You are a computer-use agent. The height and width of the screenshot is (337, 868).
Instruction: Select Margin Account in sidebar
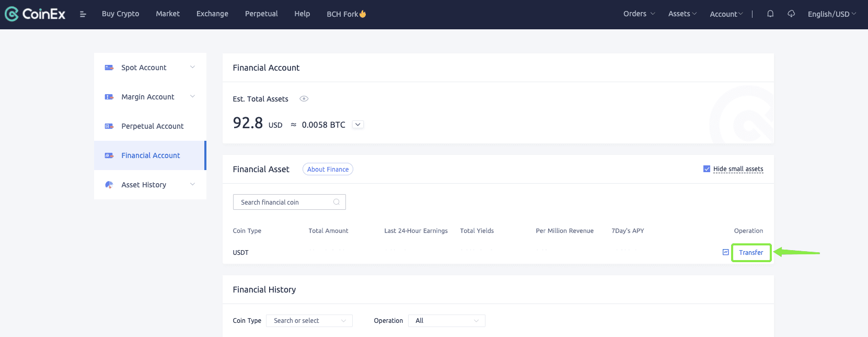(150, 97)
